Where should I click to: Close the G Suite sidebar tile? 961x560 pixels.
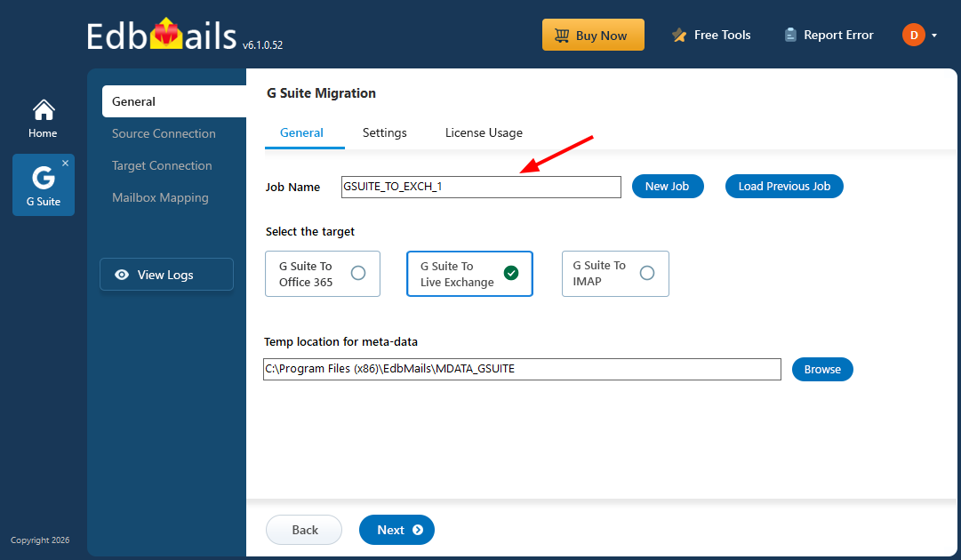click(65, 164)
